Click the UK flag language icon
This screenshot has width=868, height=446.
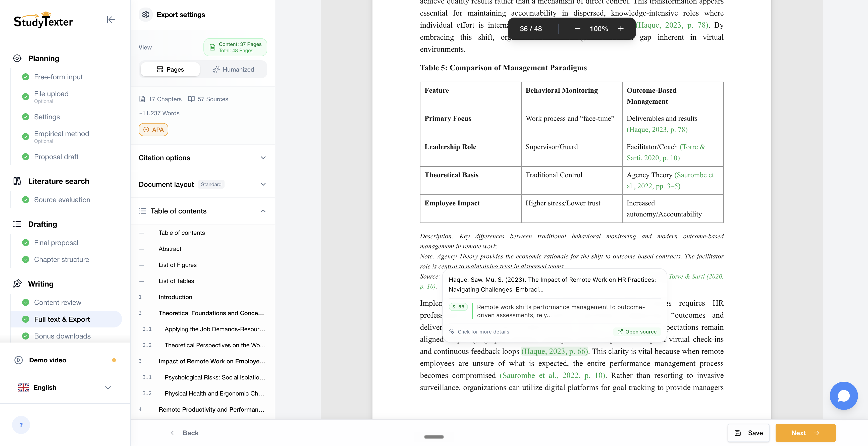(23, 387)
